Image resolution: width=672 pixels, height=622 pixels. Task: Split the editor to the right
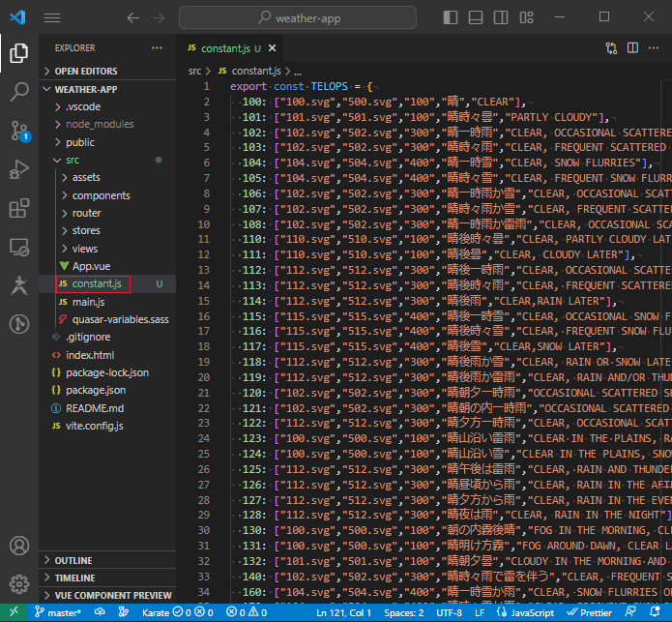pyautogui.click(x=632, y=48)
